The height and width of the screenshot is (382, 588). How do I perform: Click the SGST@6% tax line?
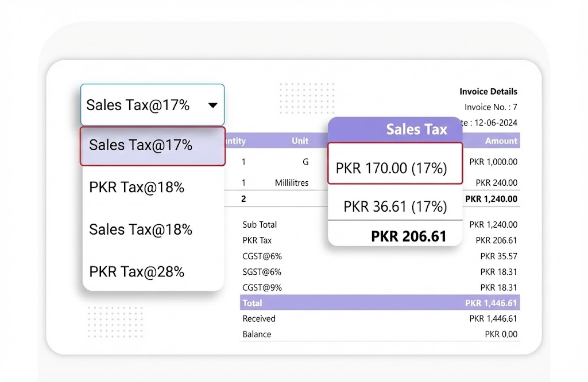[262, 272]
